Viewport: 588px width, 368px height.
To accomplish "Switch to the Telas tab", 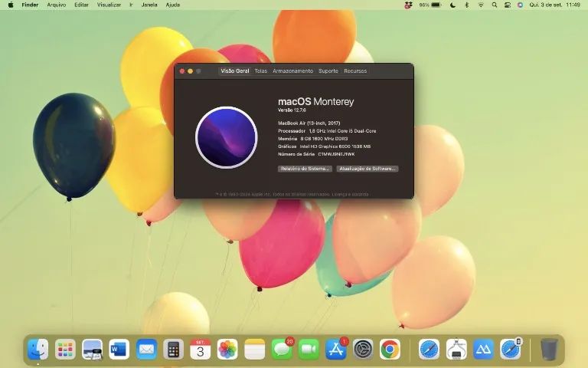I will point(260,71).
